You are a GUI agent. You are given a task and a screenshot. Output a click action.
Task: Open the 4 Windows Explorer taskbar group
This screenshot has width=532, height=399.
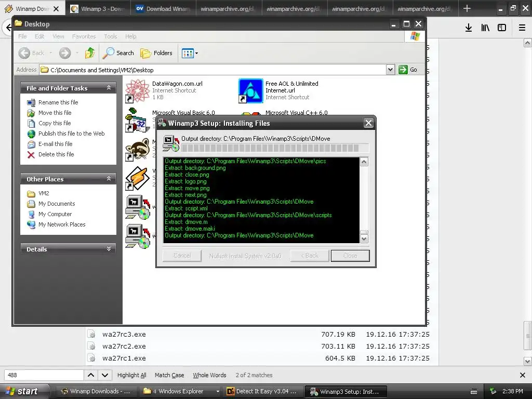click(x=180, y=392)
